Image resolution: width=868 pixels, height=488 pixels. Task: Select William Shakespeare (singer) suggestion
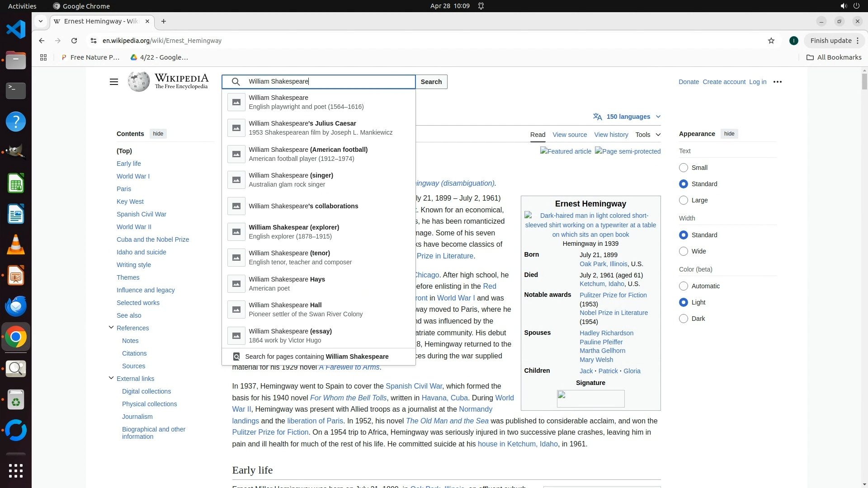(291, 180)
